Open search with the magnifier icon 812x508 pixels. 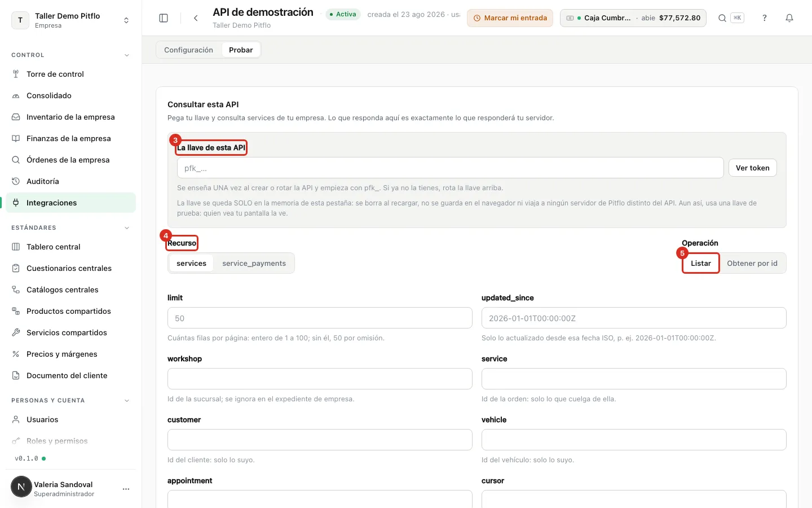722,18
